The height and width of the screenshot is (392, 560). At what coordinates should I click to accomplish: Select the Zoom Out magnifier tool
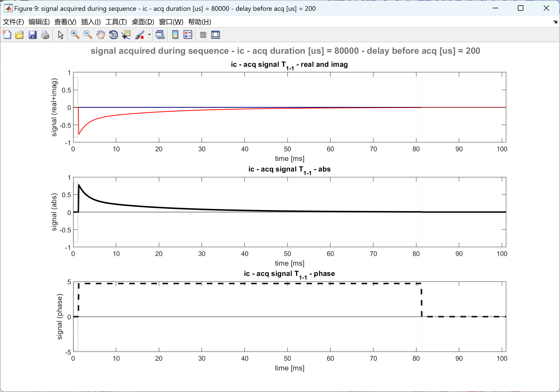tap(88, 35)
